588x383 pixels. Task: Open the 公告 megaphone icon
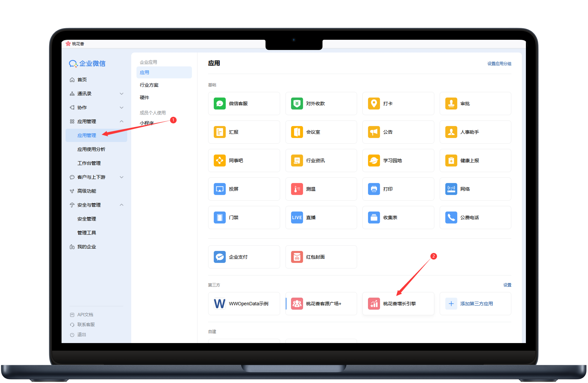pyautogui.click(x=374, y=132)
